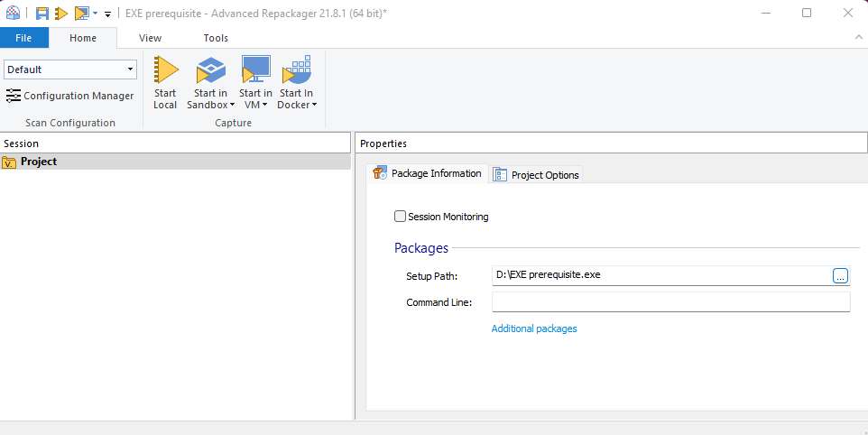Browse for setup path with the ... button
The width and height of the screenshot is (868, 435).
[x=840, y=275]
